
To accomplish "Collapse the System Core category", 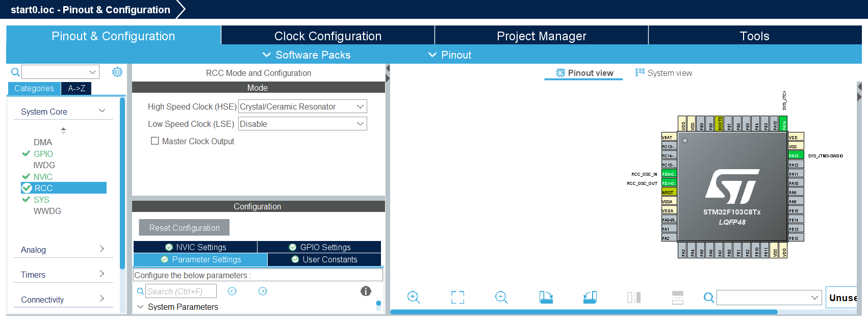I will 102,111.
